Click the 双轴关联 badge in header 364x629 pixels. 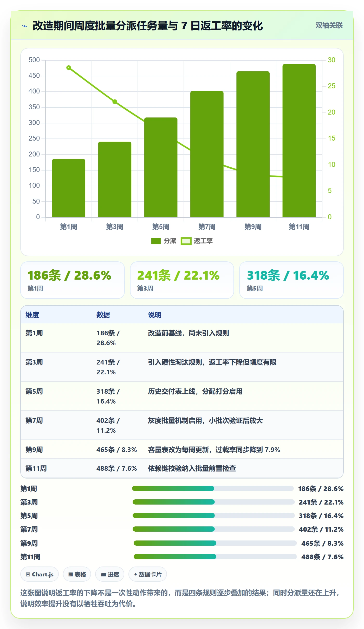pyautogui.click(x=329, y=26)
